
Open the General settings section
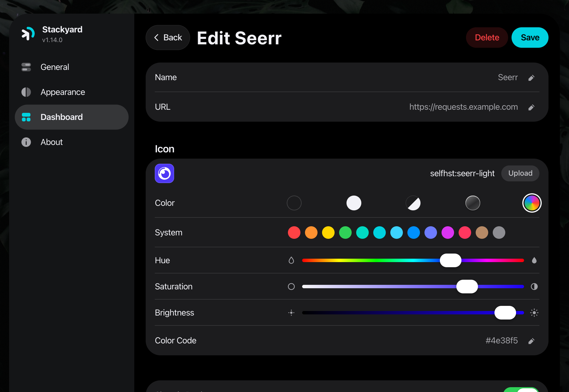[x=72, y=67]
